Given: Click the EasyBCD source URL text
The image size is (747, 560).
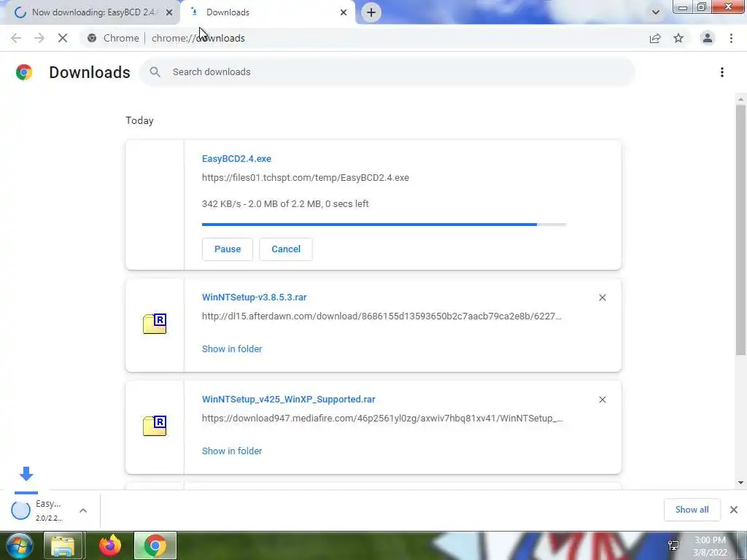Looking at the screenshot, I should [306, 178].
